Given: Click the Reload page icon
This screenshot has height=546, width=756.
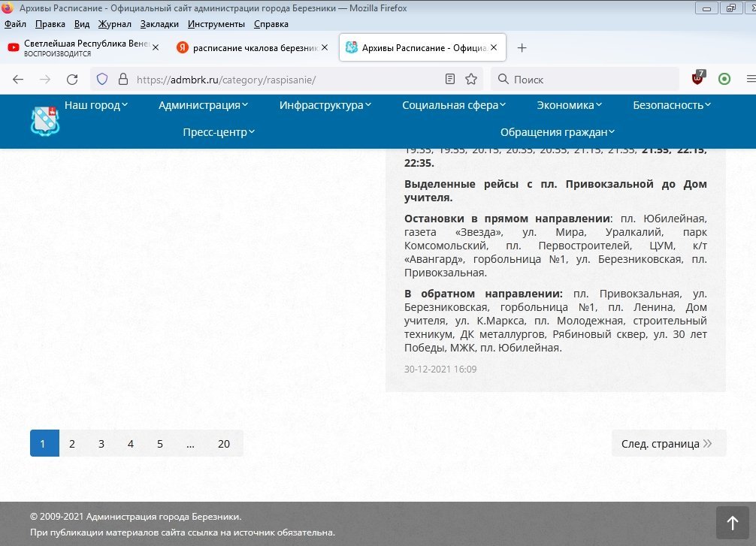Looking at the screenshot, I should tap(72, 79).
